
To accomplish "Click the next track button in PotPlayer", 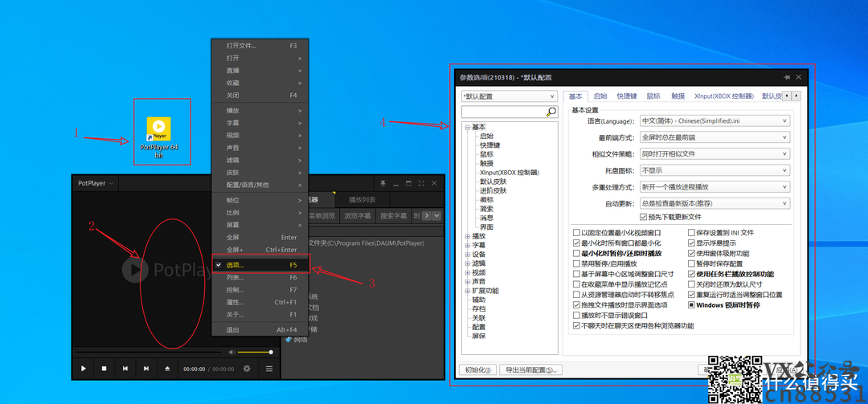I will pos(146,369).
